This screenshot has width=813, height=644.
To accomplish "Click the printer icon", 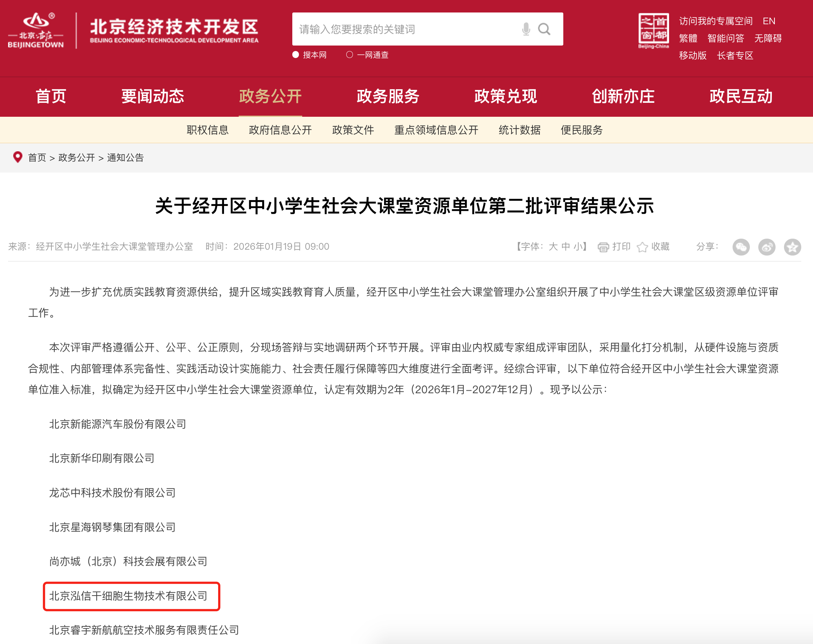I will point(603,247).
